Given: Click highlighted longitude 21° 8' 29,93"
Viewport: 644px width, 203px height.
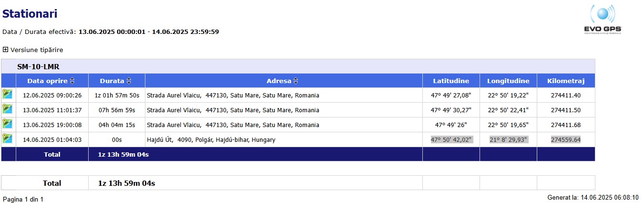Looking at the screenshot, I should click(x=509, y=140).
